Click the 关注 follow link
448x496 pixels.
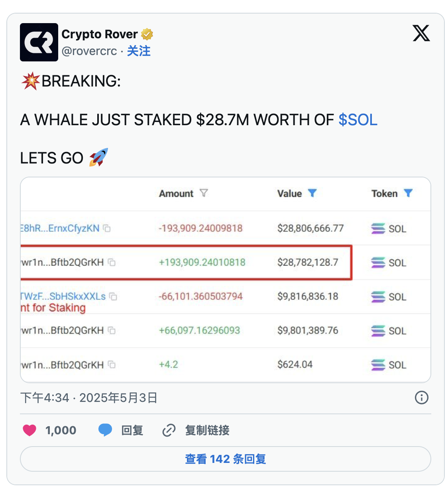pos(139,51)
